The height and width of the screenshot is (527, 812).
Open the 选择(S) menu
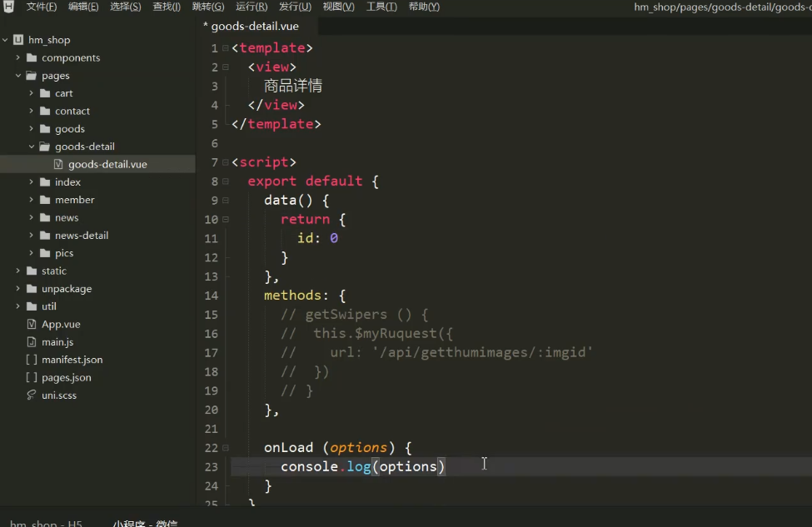click(125, 7)
